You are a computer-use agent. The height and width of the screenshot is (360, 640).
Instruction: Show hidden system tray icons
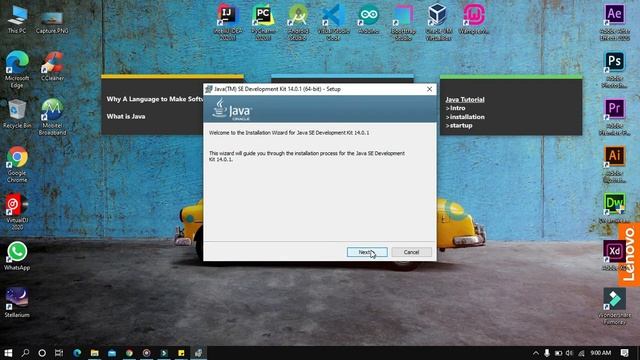click(x=536, y=353)
